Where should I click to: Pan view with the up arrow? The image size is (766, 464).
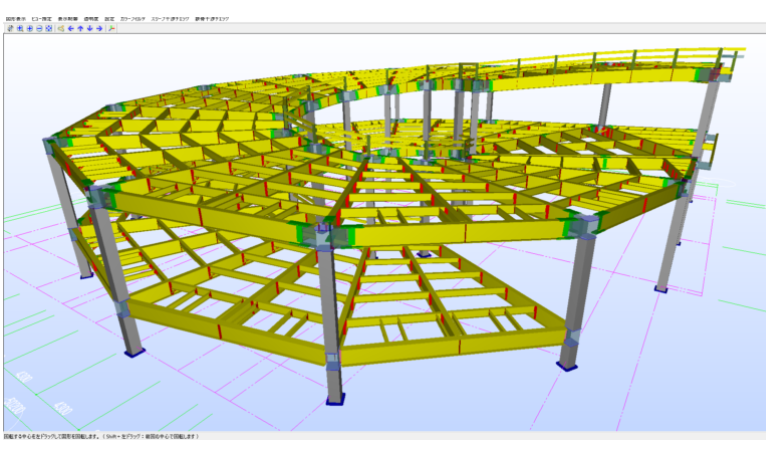coord(80,29)
